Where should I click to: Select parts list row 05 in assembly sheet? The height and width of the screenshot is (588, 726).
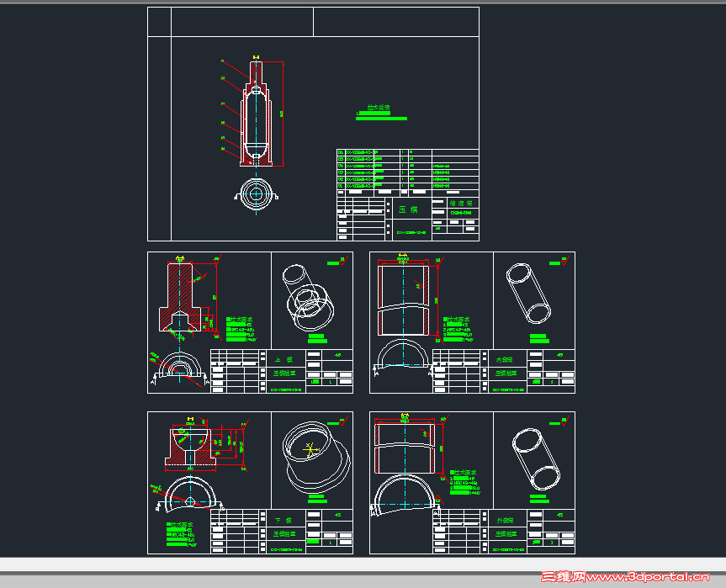coord(407,159)
